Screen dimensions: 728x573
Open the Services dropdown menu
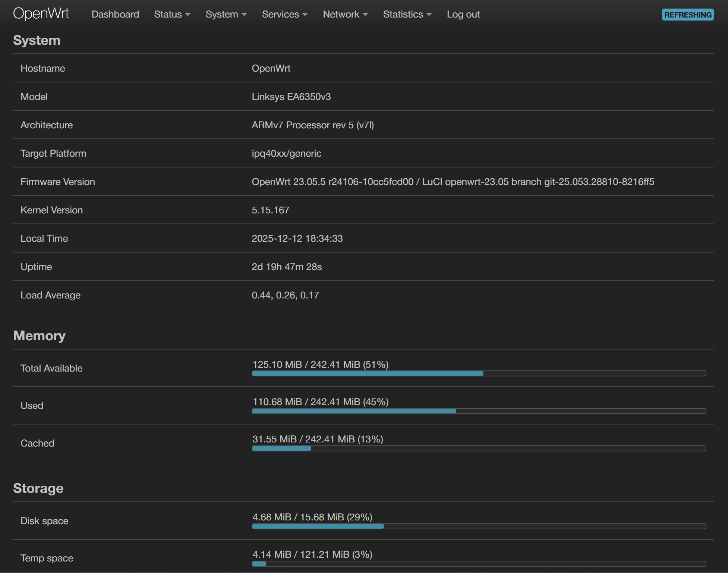tap(284, 14)
